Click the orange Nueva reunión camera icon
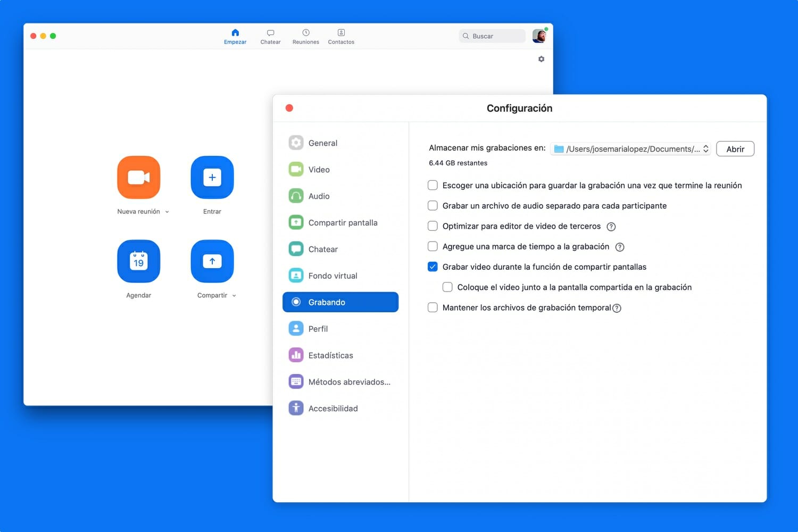The height and width of the screenshot is (532, 798). tap(138, 177)
